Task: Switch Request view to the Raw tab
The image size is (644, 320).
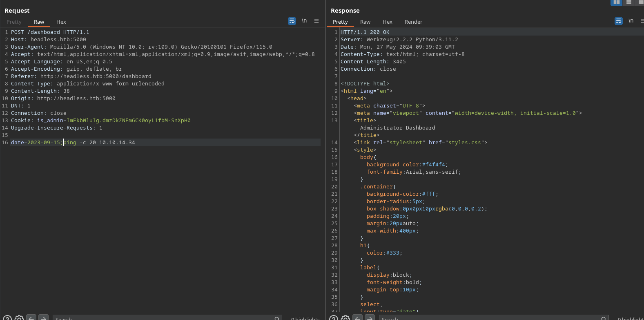Action: point(39,22)
